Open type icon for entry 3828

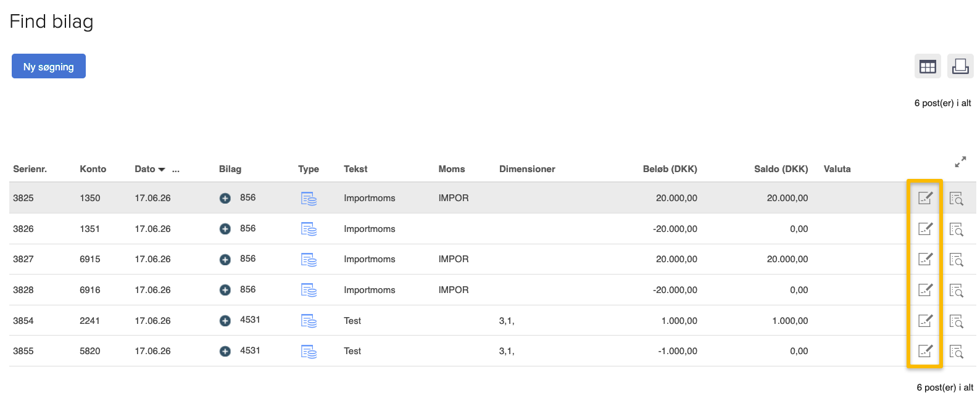(x=309, y=290)
